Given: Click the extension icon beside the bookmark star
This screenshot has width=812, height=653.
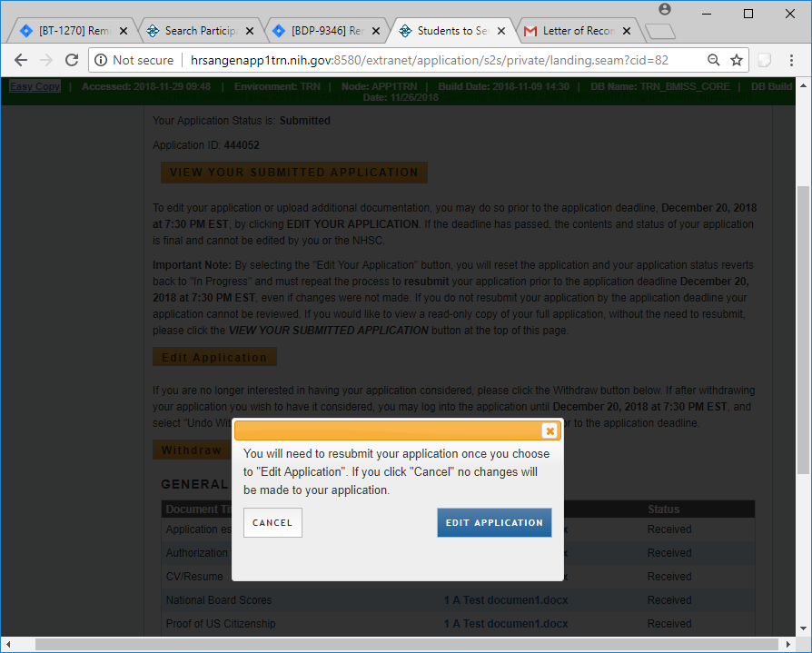Looking at the screenshot, I should click(x=764, y=60).
